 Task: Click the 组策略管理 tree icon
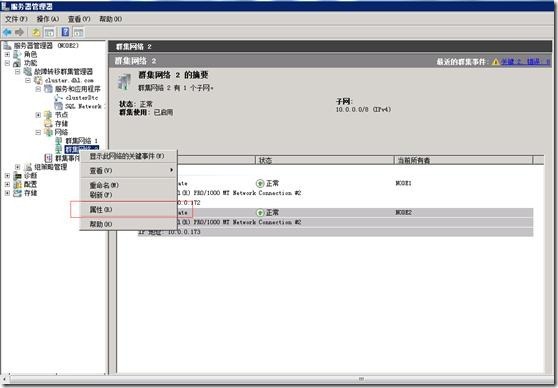pos(28,167)
